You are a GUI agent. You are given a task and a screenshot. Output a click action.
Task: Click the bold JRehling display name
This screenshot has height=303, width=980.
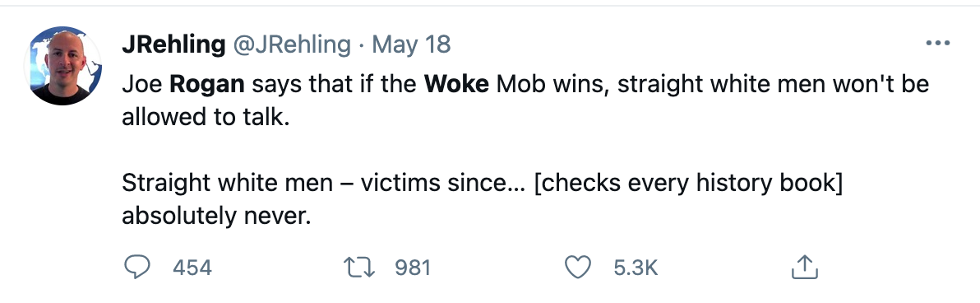click(173, 44)
